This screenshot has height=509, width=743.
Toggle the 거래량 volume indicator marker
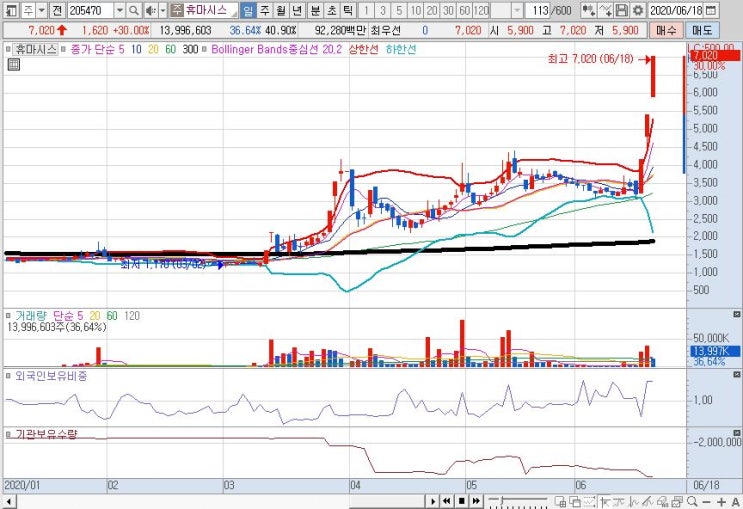coord(8,316)
